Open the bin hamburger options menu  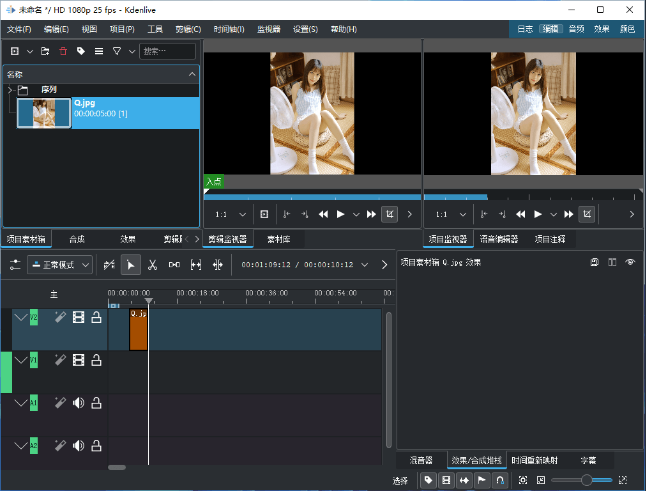coord(99,51)
